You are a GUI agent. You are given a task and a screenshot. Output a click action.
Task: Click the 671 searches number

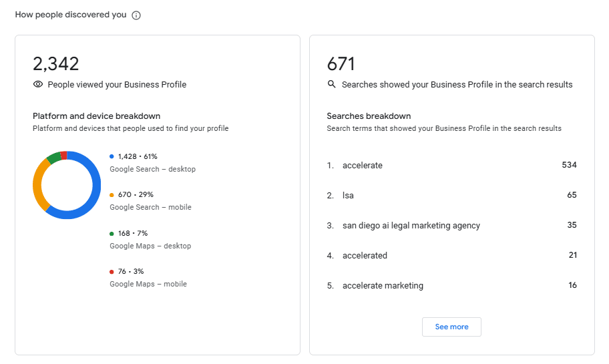point(341,63)
